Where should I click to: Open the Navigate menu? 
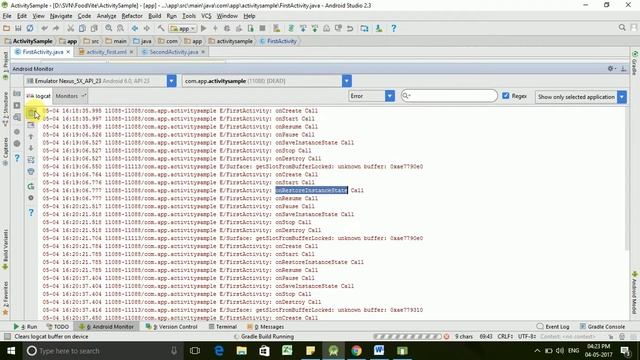[61, 16]
